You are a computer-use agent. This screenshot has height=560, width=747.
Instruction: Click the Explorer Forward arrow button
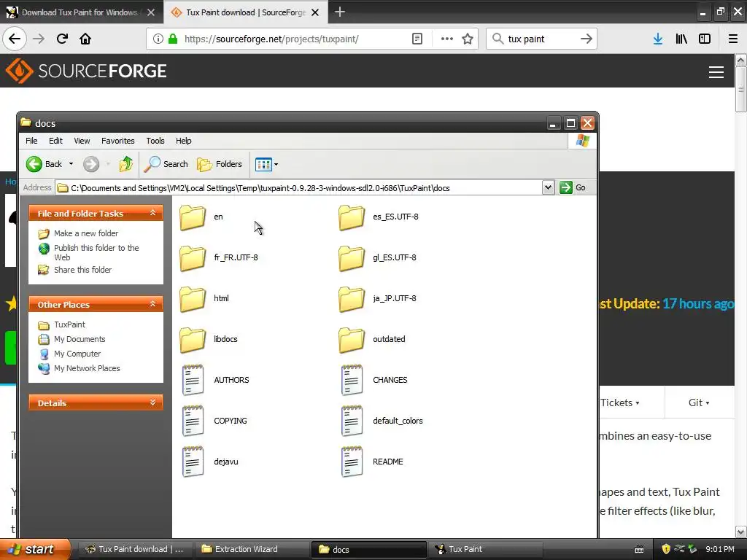(91, 164)
